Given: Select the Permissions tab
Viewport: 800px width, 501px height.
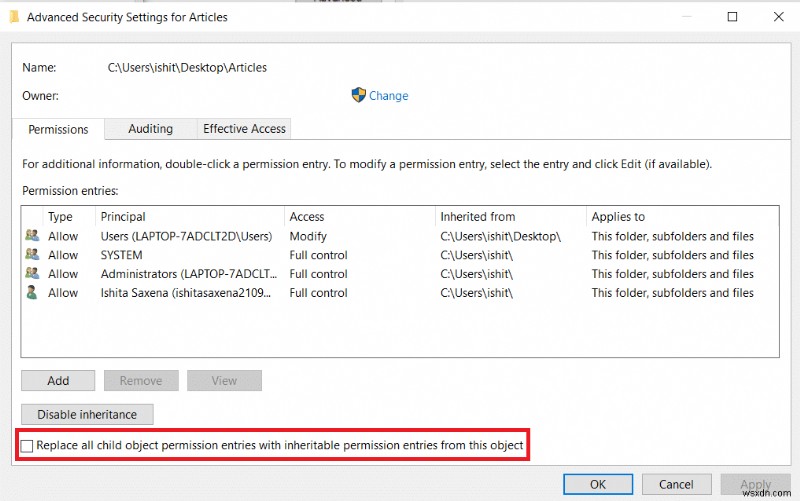Looking at the screenshot, I should click(58, 130).
